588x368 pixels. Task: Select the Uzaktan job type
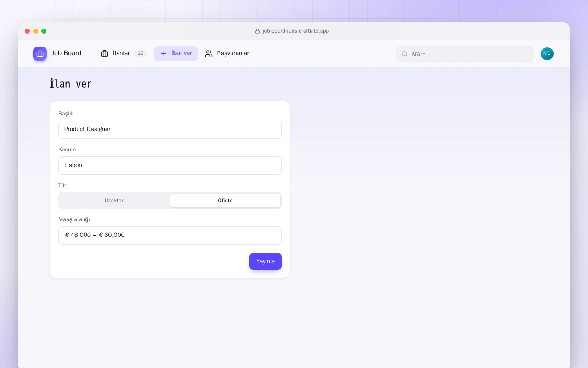(x=114, y=201)
